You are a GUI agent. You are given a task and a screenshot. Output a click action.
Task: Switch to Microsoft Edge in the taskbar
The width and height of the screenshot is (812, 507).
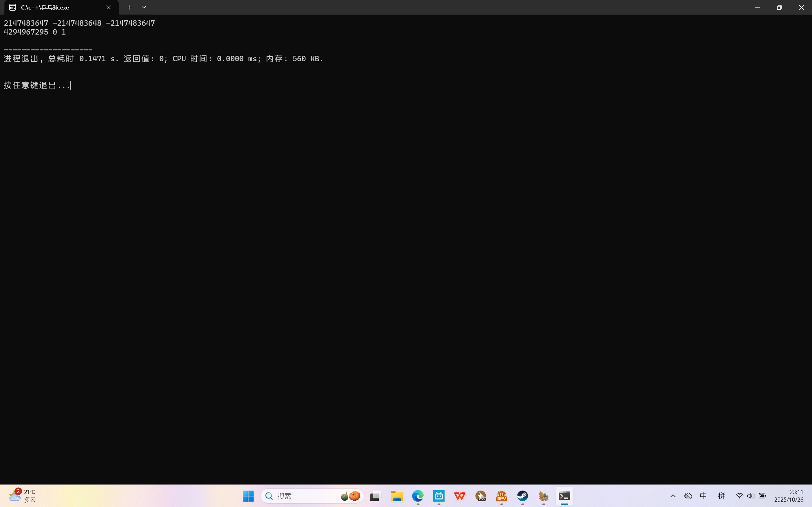click(x=418, y=496)
